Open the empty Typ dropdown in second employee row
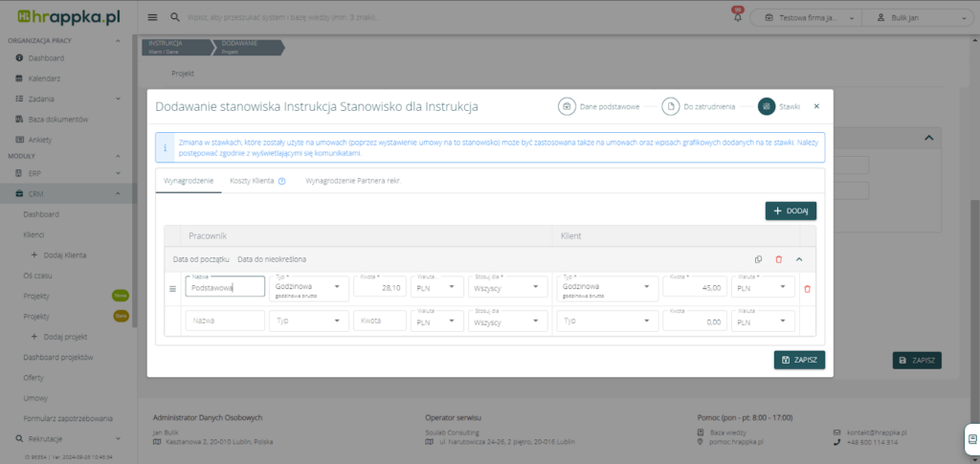This screenshot has height=464, width=980. point(308,321)
